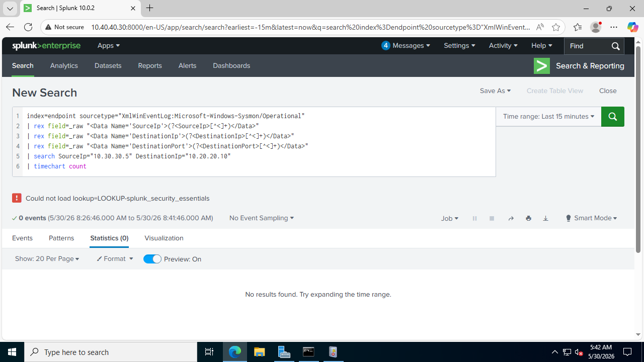This screenshot has width=644, height=362.
Task: Open File Explorer from taskbar
Action: click(x=259, y=352)
